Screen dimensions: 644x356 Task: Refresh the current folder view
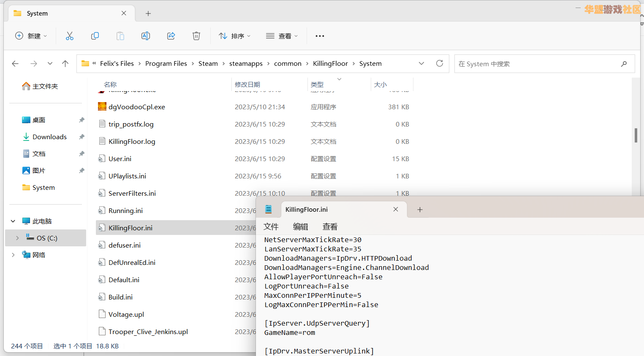440,63
